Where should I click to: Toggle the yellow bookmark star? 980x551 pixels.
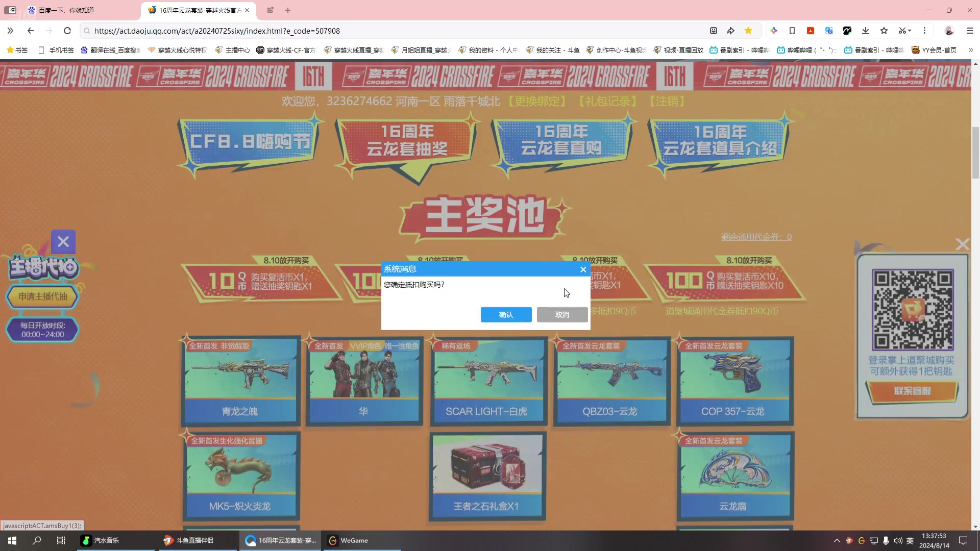(x=748, y=31)
